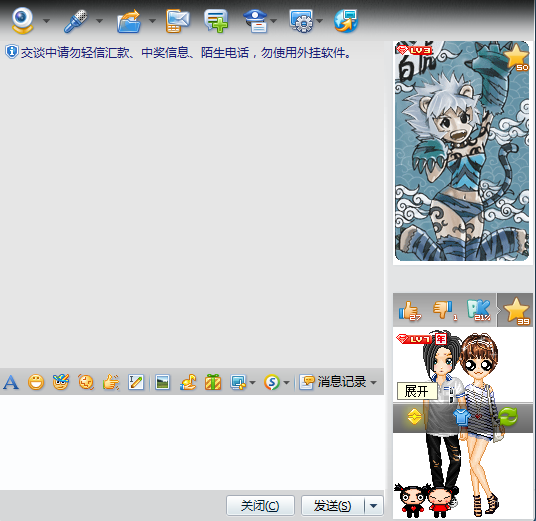This screenshot has width=536, height=521.
Task: Send a gift with gift box icon
Action: click(213, 382)
